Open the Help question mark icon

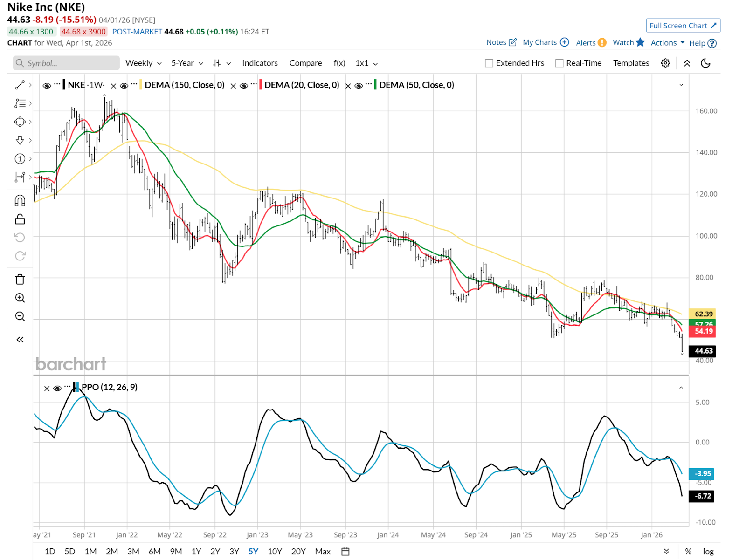[x=712, y=43]
